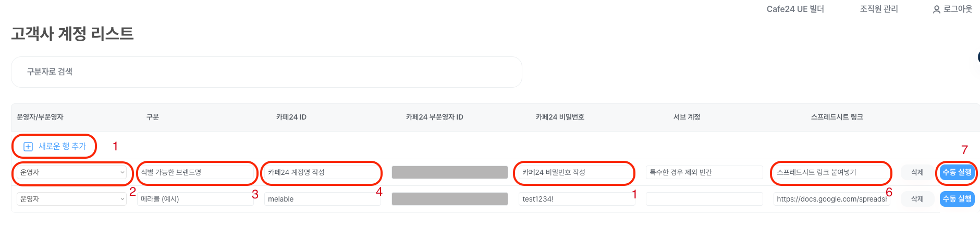Click the 식별 가능한 브랜드명 input field

pos(195,172)
